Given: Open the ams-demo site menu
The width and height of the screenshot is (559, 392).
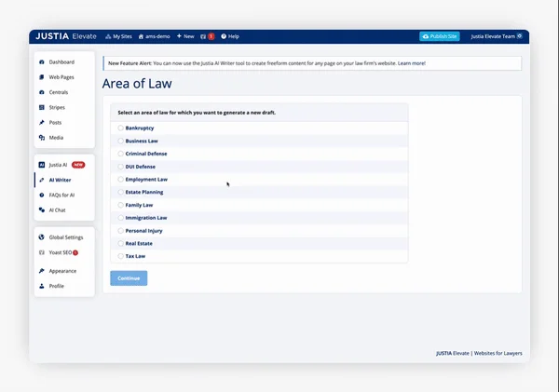Looking at the screenshot, I should pyautogui.click(x=154, y=36).
